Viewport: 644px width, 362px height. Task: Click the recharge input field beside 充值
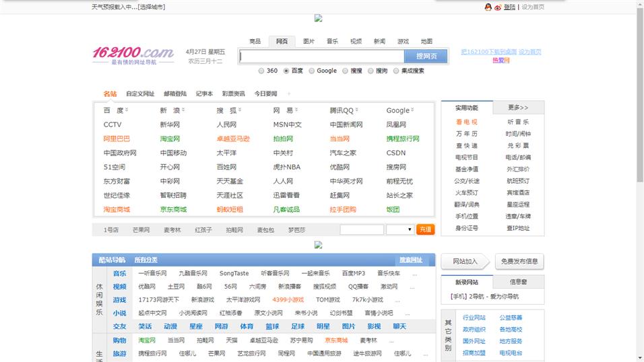click(362, 229)
